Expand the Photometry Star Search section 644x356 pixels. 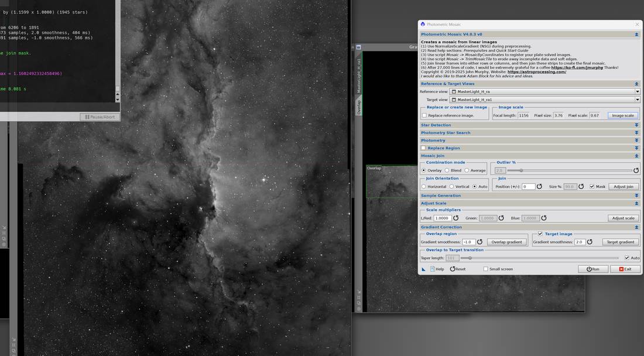(x=636, y=133)
